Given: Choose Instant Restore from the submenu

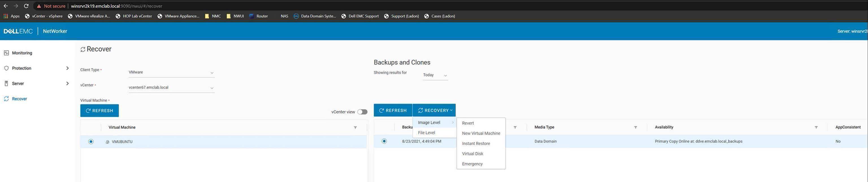Looking at the screenshot, I should click(476, 144).
